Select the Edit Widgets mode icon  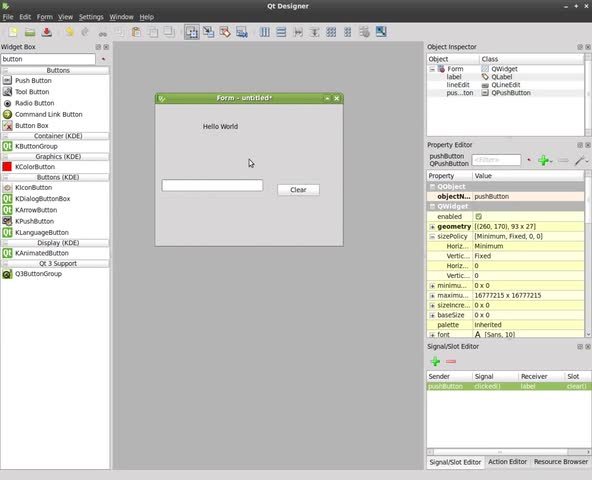pyautogui.click(x=192, y=32)
